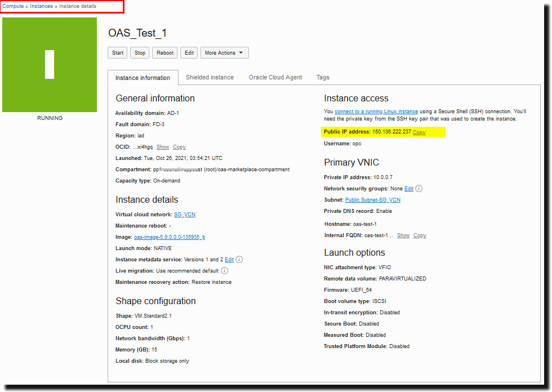
Task: Click the info icon next to Network security groups
Action: 419,188
